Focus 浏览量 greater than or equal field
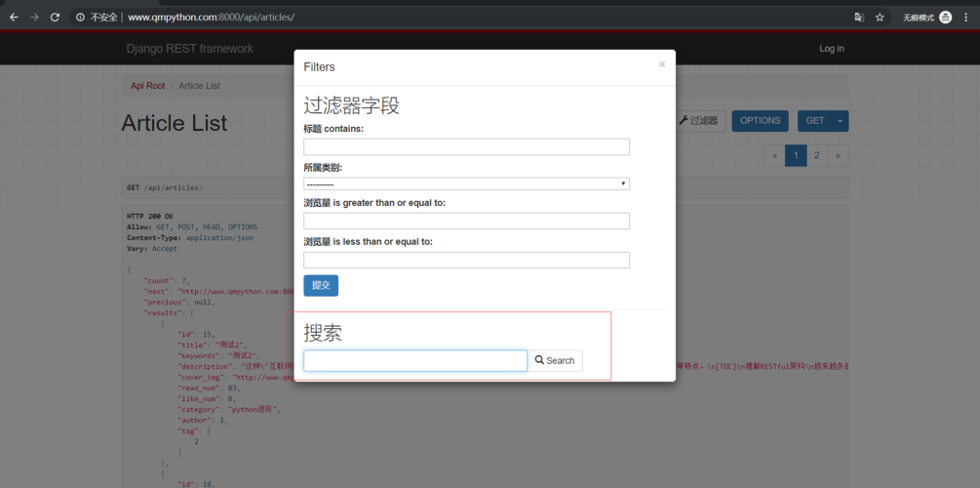The image size is (980, 488). coord(466,221)
